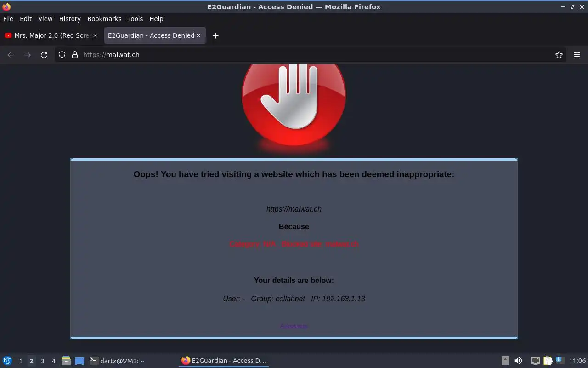Image resolution: width=588 pixels, height=368 pixels.
Task: Close the E2Guardian Access Denied tab
Action: (198, 35)
